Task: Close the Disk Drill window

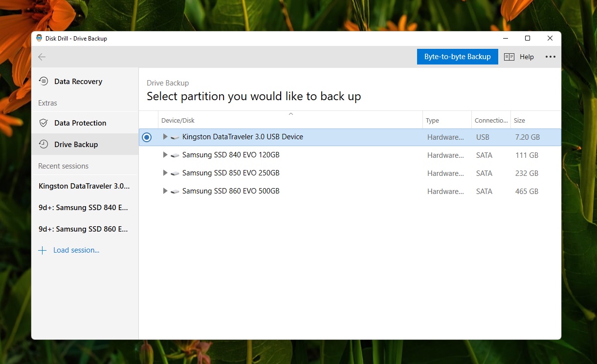Action: coord(550,38)
